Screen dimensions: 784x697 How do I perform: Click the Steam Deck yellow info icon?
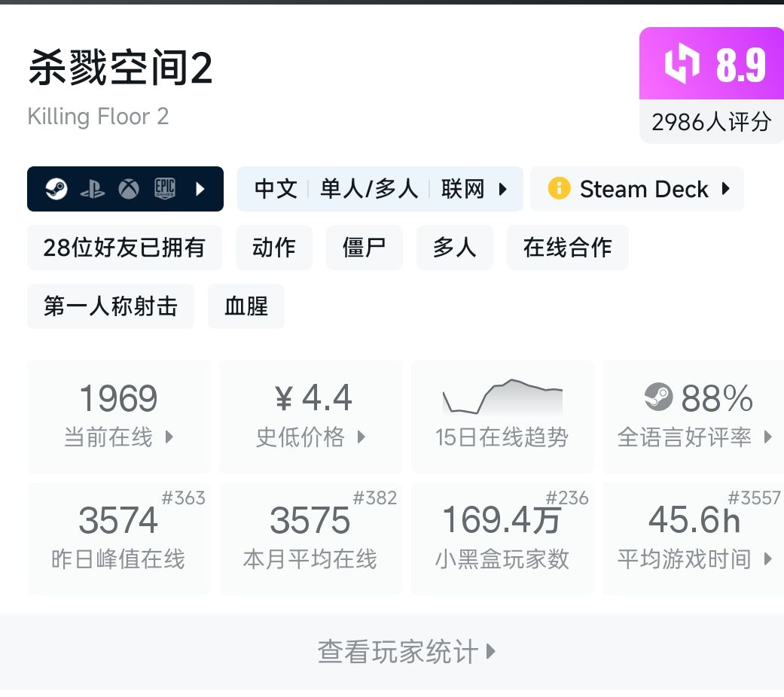559,188
